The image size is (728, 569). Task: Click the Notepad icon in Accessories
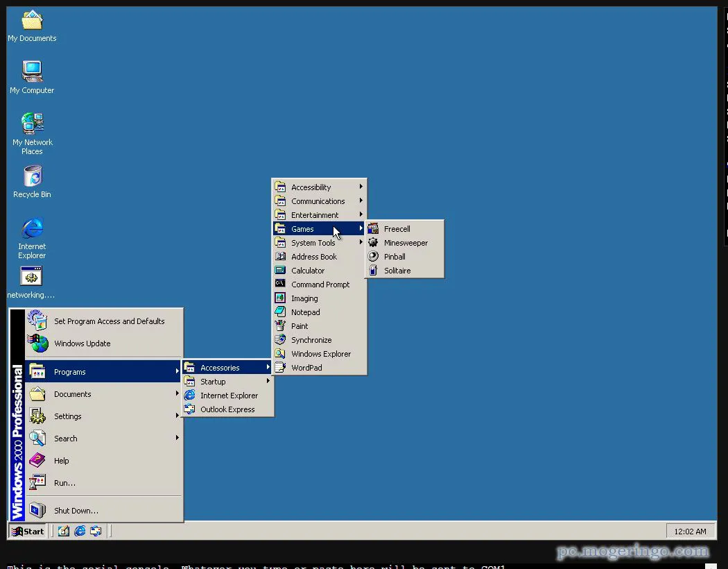click(280, 312)
